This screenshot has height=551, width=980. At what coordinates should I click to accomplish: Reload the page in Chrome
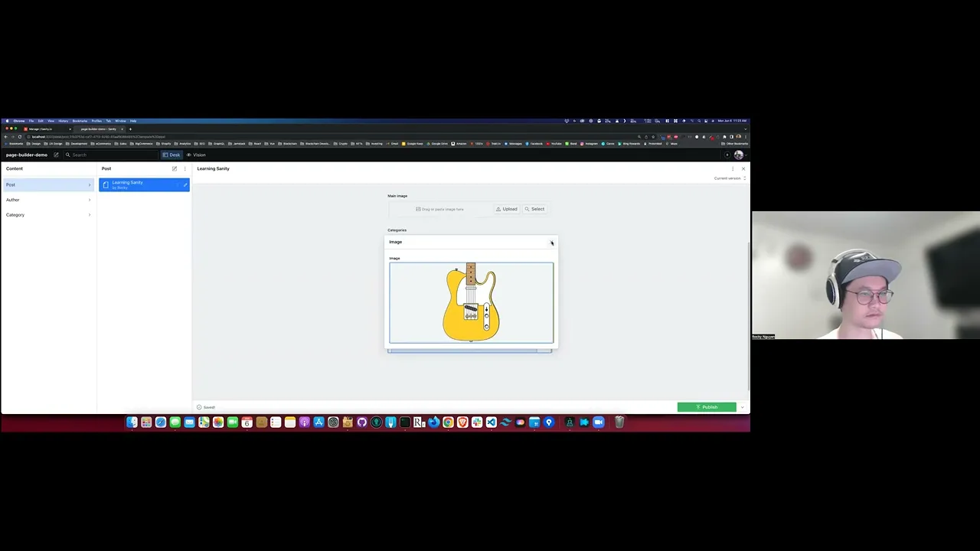(x=20, y=137)
